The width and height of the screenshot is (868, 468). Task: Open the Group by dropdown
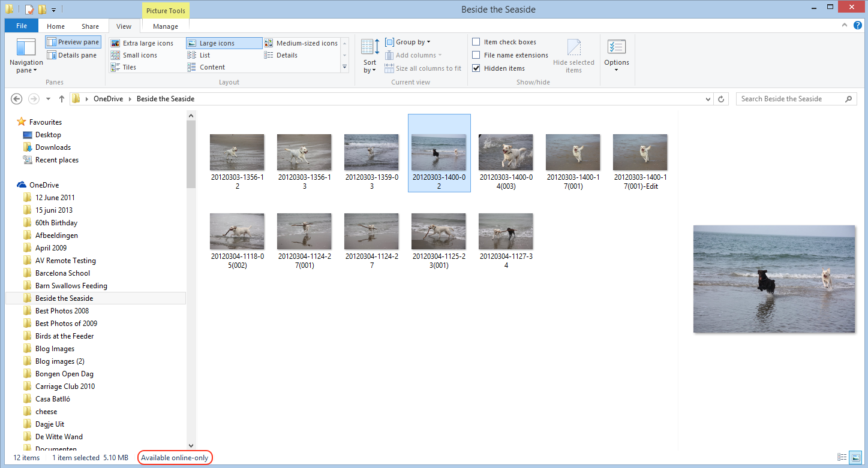click(408, 42)
